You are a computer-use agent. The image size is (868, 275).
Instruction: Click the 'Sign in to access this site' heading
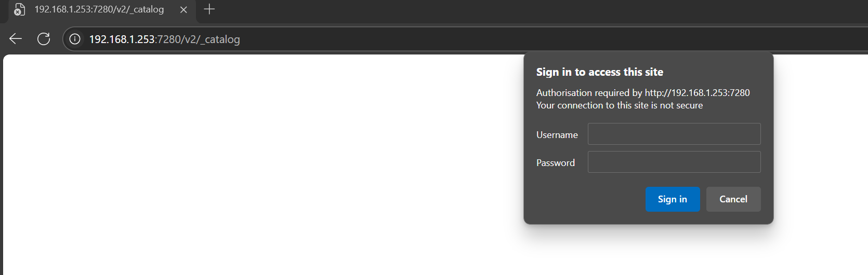[x=600, y=72]
